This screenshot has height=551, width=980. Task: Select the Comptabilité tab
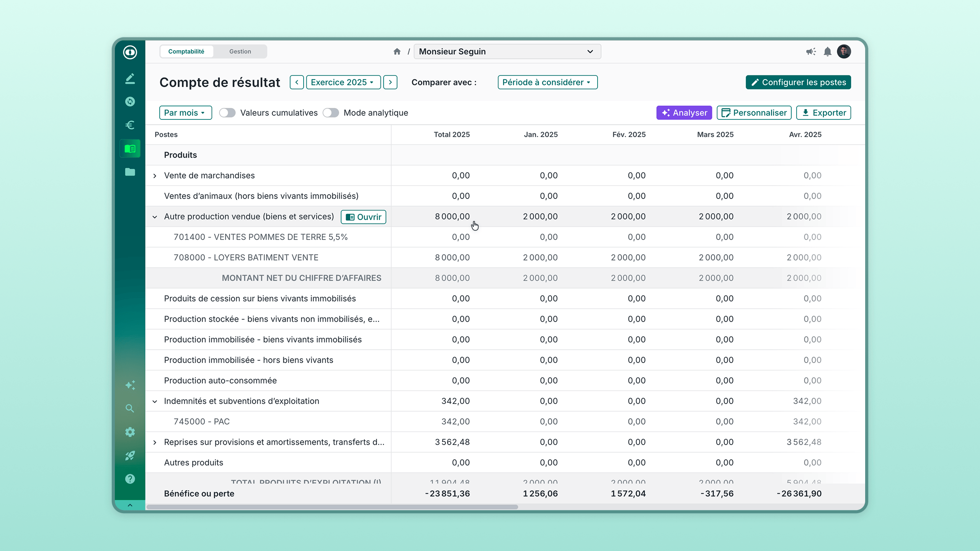click(186, 52)
